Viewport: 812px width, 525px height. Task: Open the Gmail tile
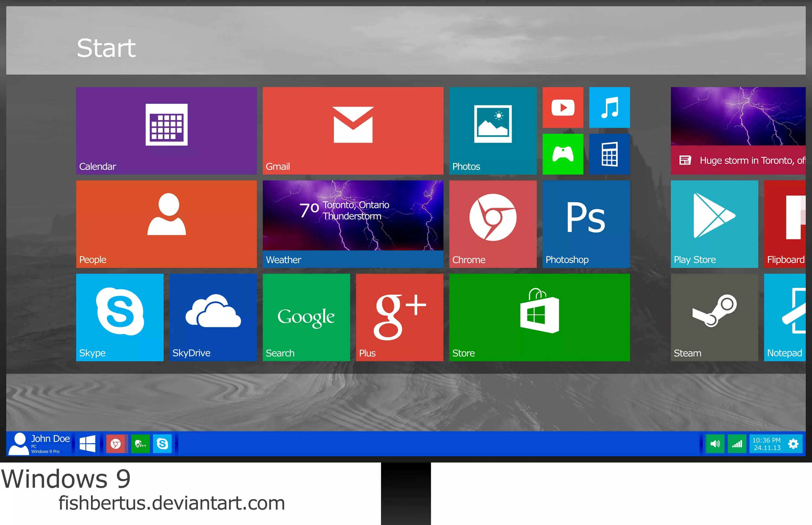(353, 131)
